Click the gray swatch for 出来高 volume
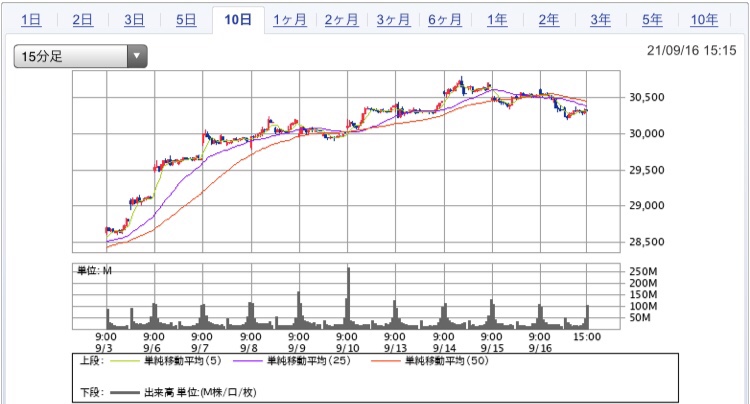The height and width of the screenshot is (404, 750). (x=125, y=393)
